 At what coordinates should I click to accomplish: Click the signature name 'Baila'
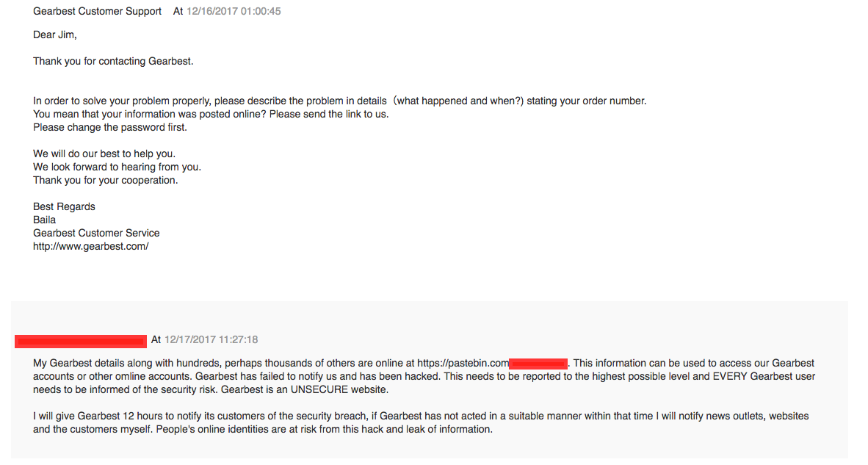[x=44, y=220]
